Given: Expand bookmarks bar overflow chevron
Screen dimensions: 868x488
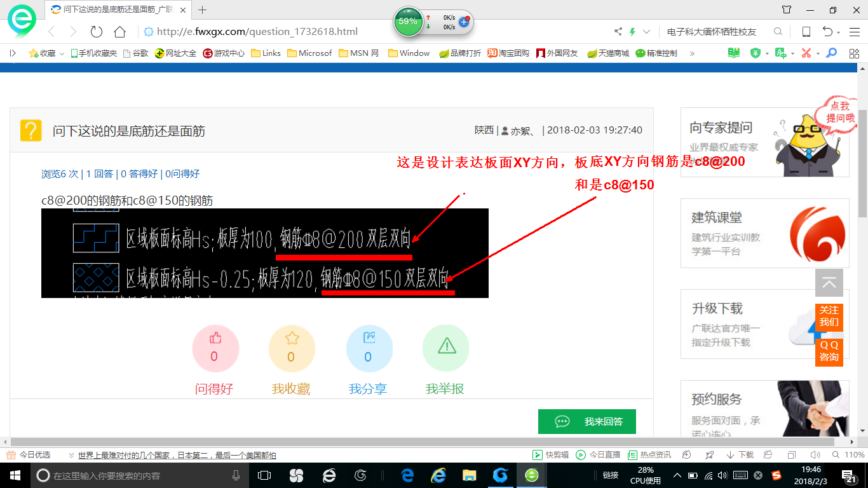Looking at the screenshot, I should [692, 53].
